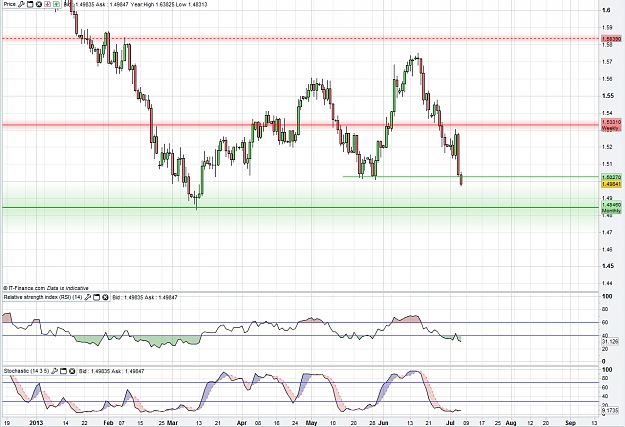Click the 1.6 label on price axis
The image size is (625, 427).
tap(606, 10)
